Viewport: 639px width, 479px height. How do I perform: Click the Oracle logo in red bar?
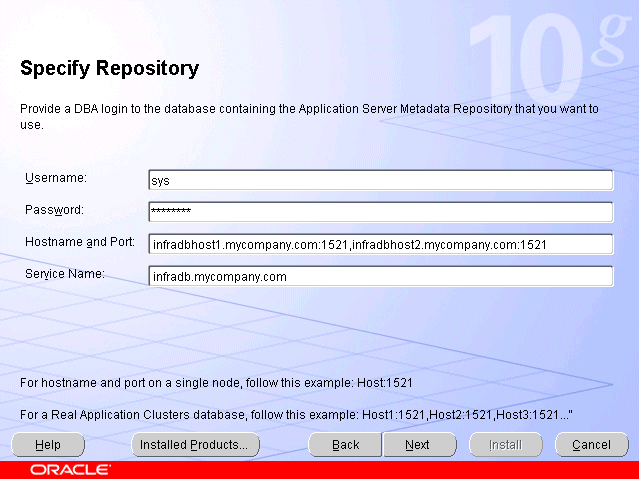pyautogui.click(x=70, y=470)
